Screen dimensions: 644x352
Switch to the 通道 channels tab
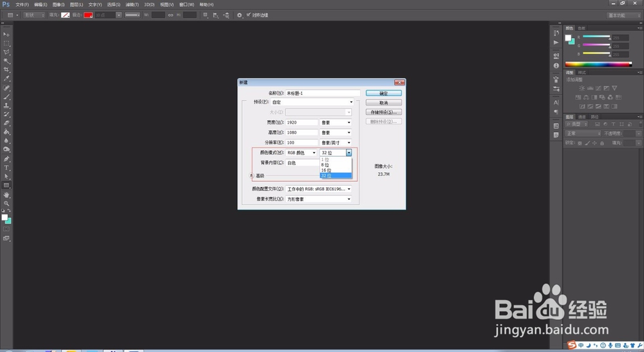pyautogui.click(x=582, y=117)
